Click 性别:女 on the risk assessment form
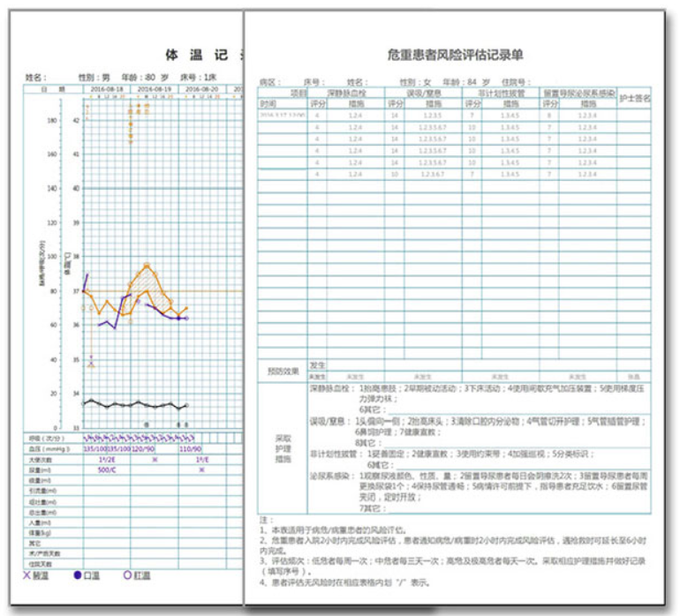 tap(415, 82)
